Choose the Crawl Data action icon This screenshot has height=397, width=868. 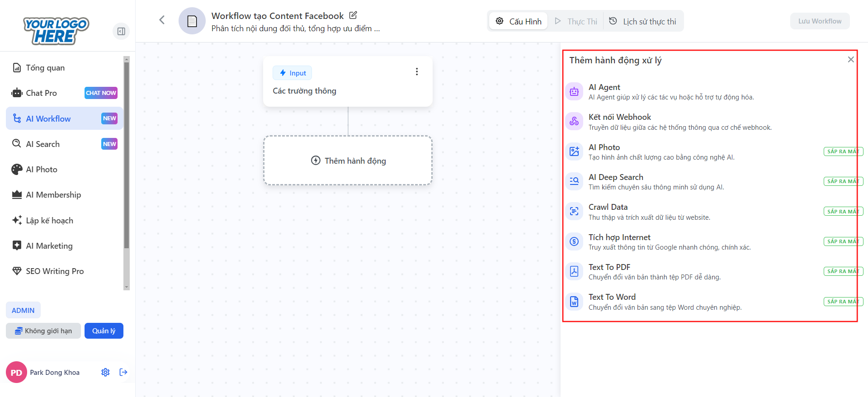(x=574, y=211)
